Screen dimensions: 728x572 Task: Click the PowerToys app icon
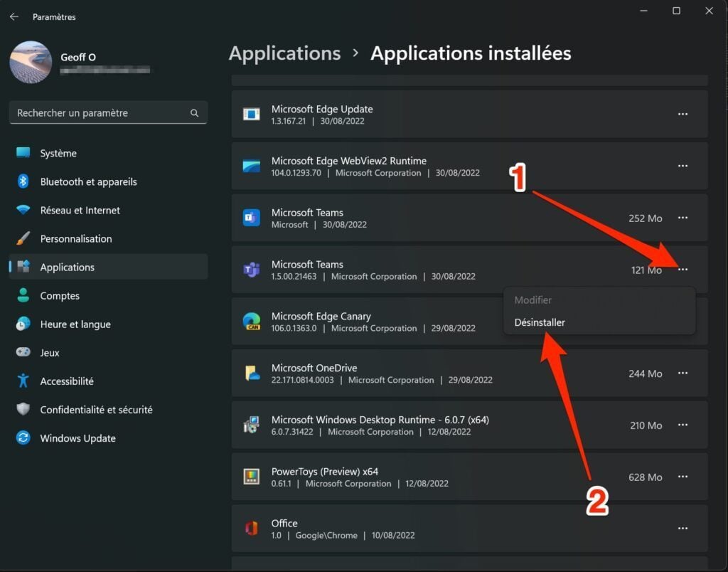251,477
